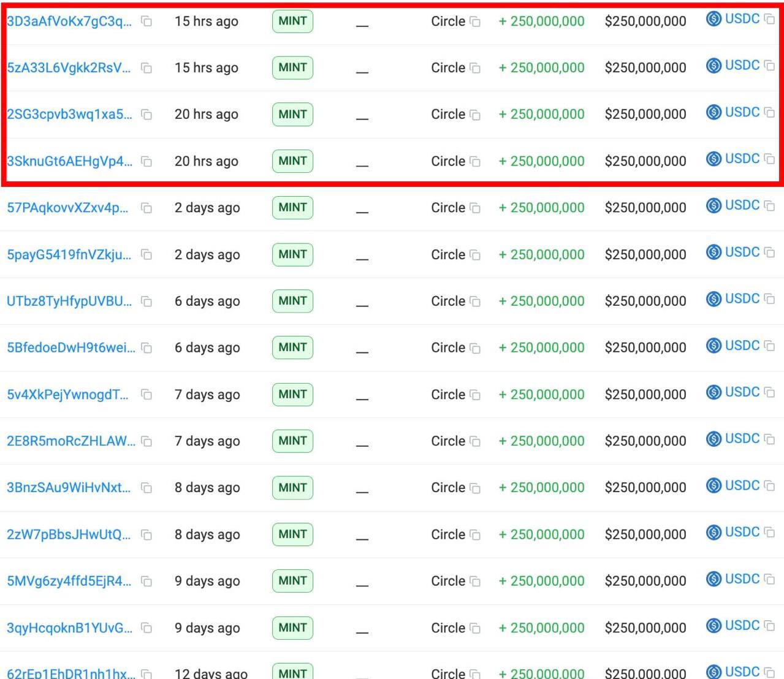Click MINT badge in 5zA33L6Vgkk2RsV row
The width and height of the screenshot is (784, 679).
point(292,67)
